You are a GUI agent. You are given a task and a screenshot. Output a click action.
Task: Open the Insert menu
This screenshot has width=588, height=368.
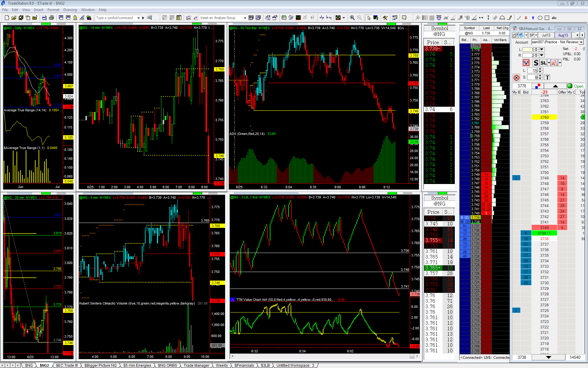(39, 10)
